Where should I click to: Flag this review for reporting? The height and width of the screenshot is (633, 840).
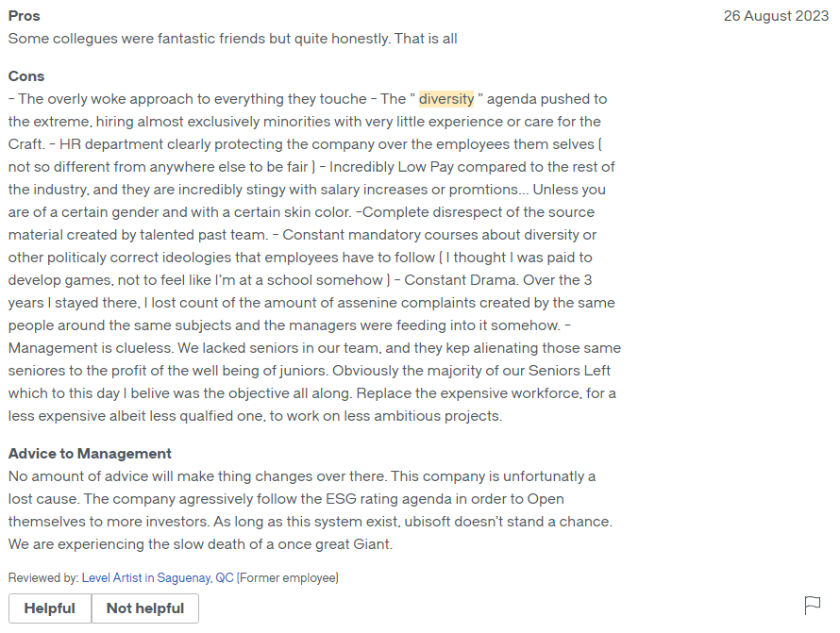point(812,605)
